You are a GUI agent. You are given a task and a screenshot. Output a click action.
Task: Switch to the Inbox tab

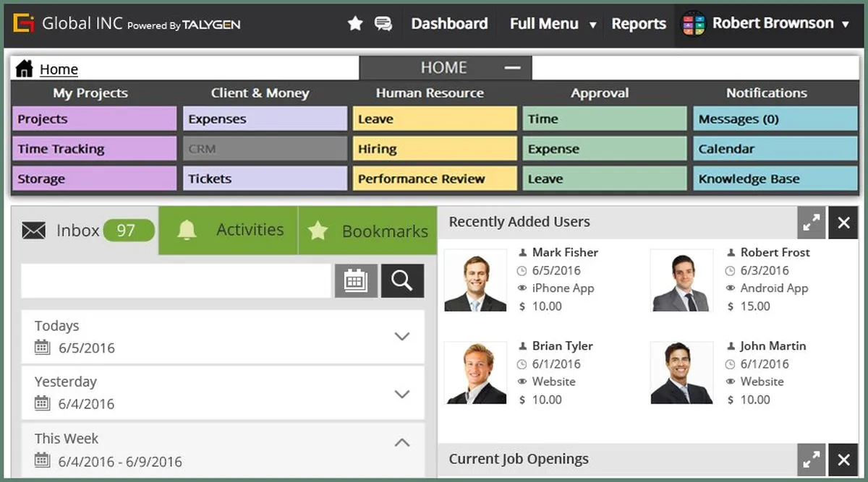point(85,231)
